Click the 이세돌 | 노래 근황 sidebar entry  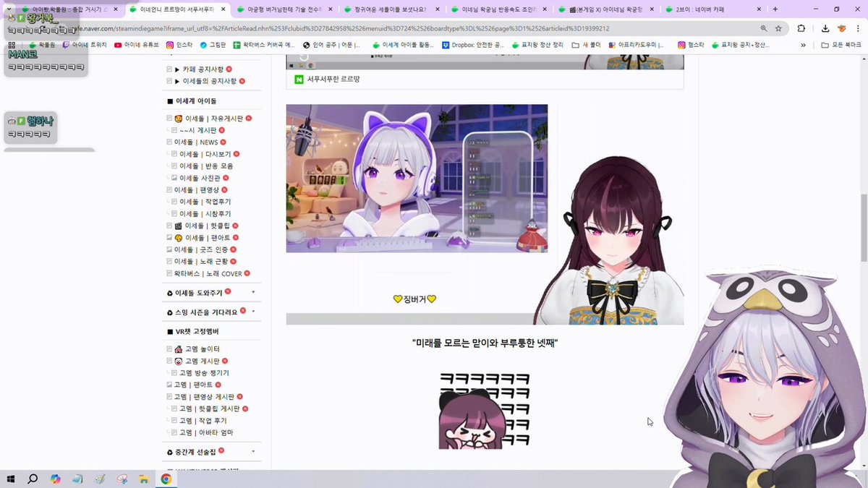click(x=200, y=261)
